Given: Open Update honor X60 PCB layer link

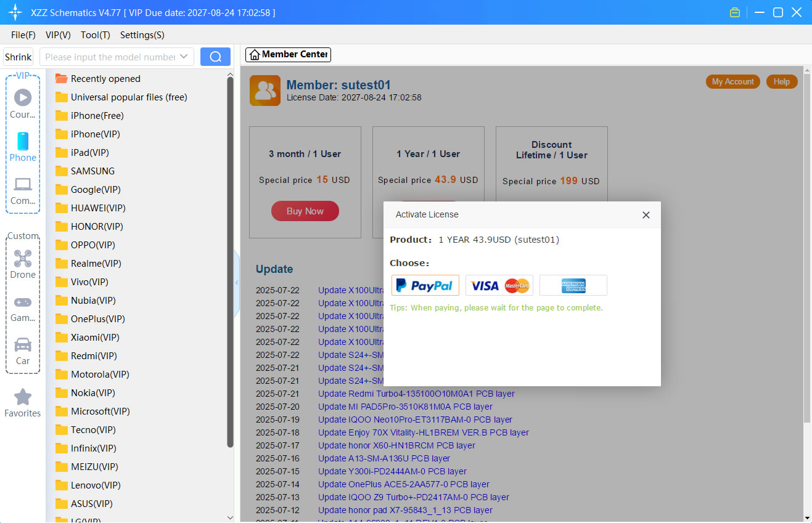Looking at the screenshot, I should point(396,445).
